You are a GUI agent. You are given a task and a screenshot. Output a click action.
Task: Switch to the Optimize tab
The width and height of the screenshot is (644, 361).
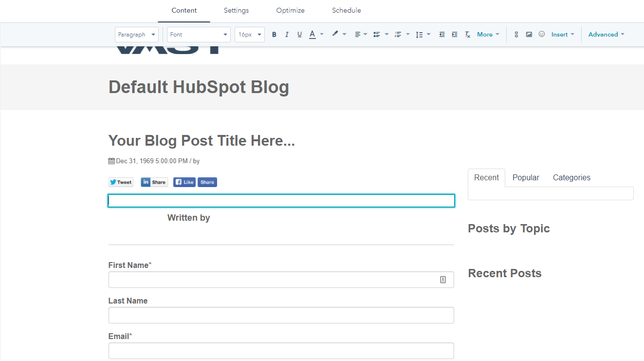point(290,11)
